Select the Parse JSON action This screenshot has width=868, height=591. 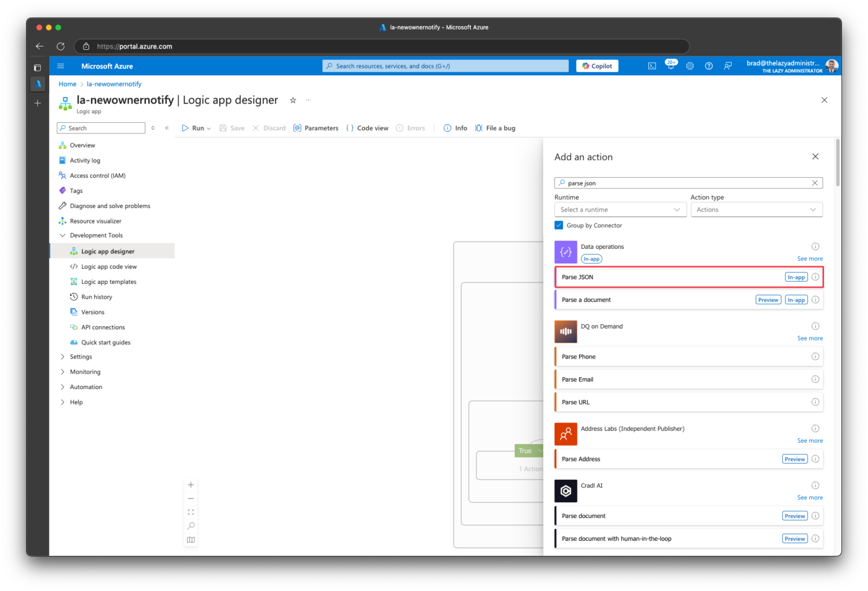click(x=689, y=277)
